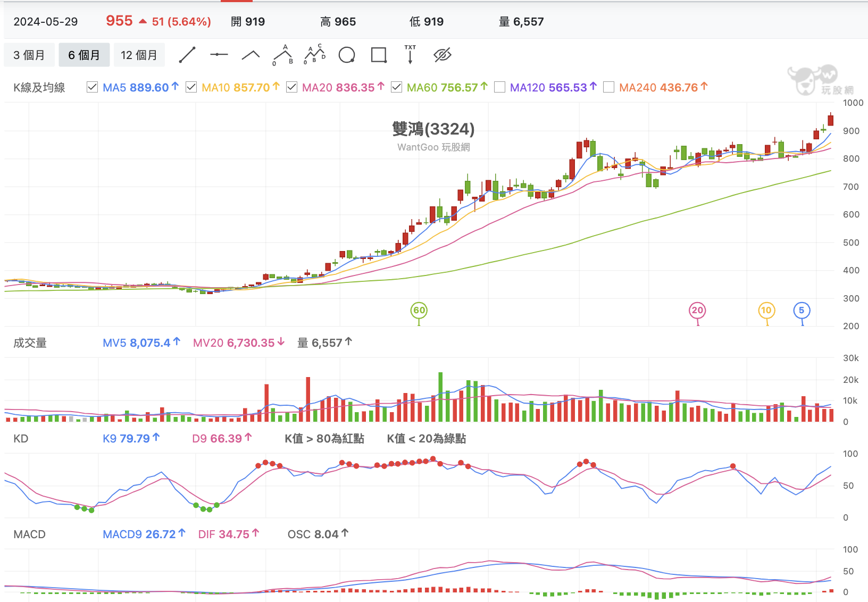868x602 pixels.
Task: Click the MA240 436.76 label
Action: point(663,87)
